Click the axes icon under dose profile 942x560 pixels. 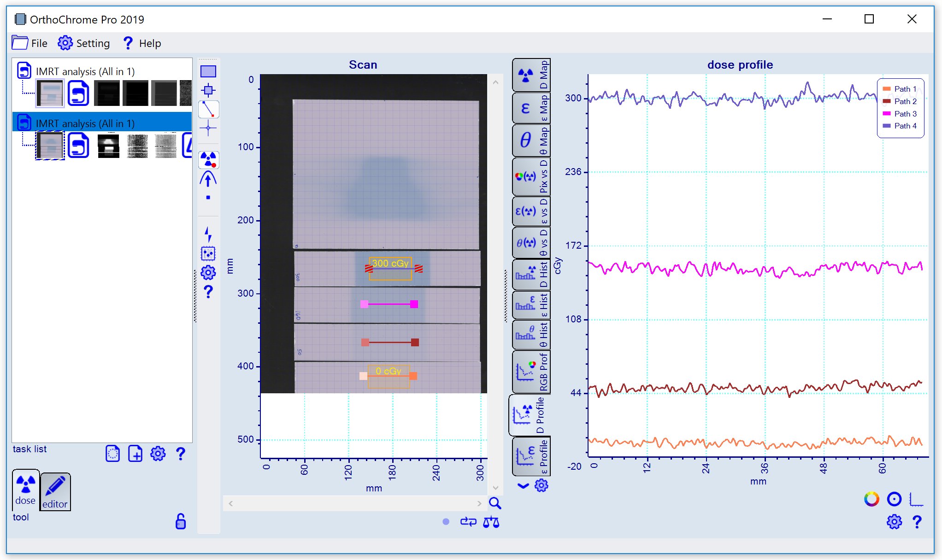click(x=916, y=499)
